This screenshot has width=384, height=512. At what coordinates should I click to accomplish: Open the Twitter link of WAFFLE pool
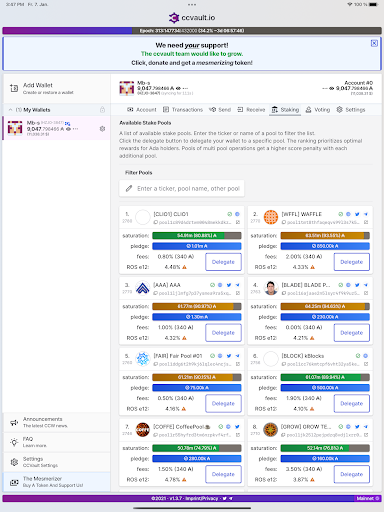pyautogui.click(x=357, y=214)
